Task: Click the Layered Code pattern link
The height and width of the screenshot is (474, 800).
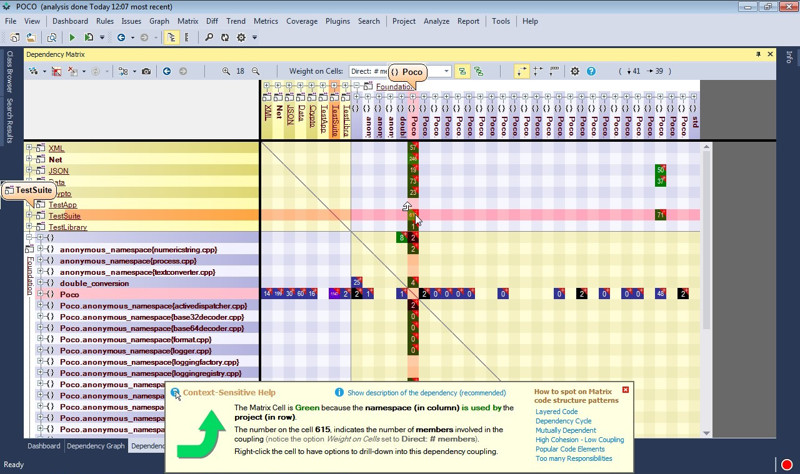Action: pyautogui.click(x=556, y=411)
